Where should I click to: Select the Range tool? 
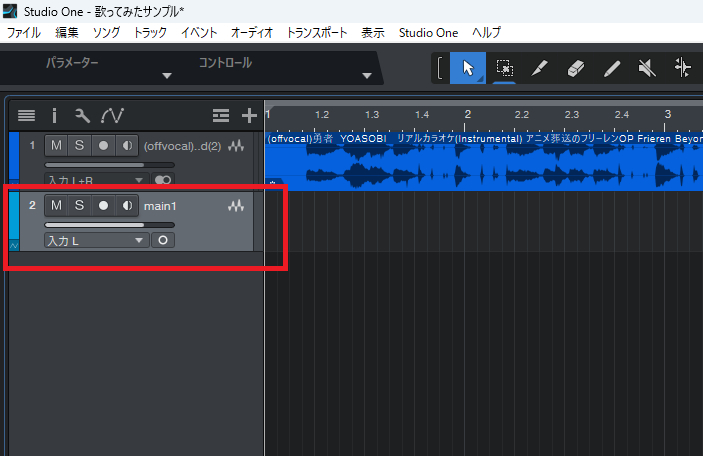pos(504,68)
